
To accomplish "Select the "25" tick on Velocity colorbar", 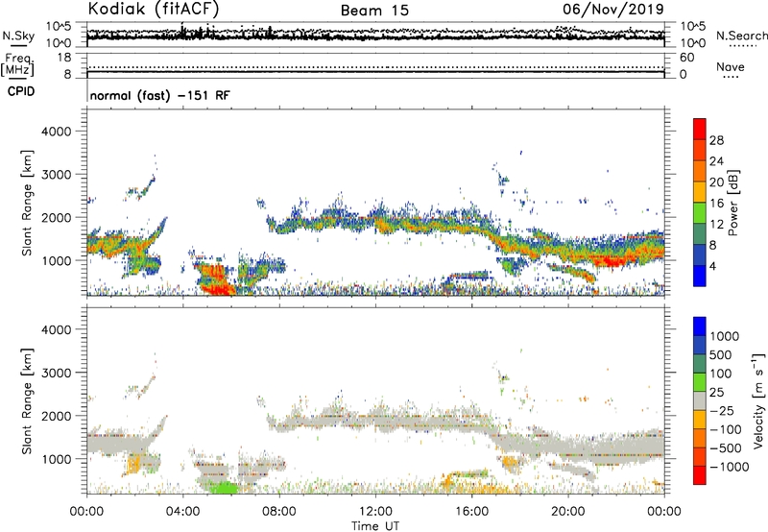I will click(x=717, y=392).
